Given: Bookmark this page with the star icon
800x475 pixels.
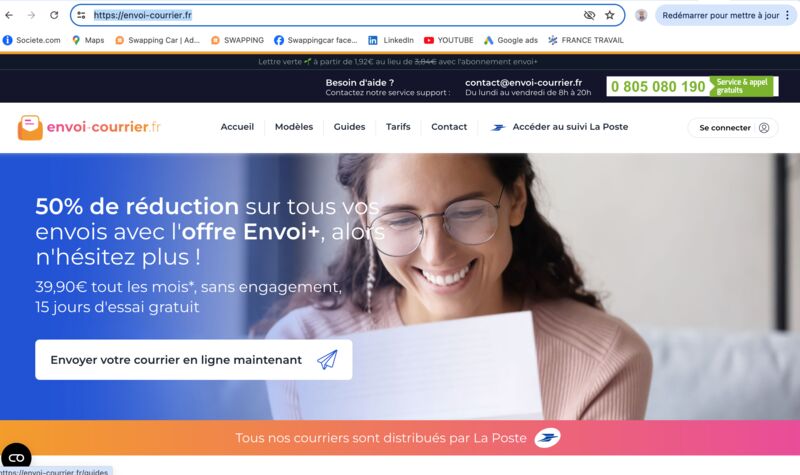Looking at the screenshot, I should [610, 15].
